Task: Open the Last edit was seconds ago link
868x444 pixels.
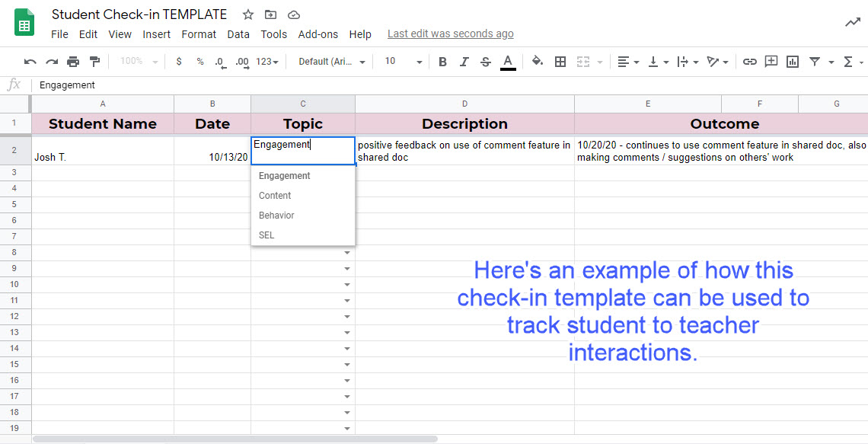Action: click(451, 34)
